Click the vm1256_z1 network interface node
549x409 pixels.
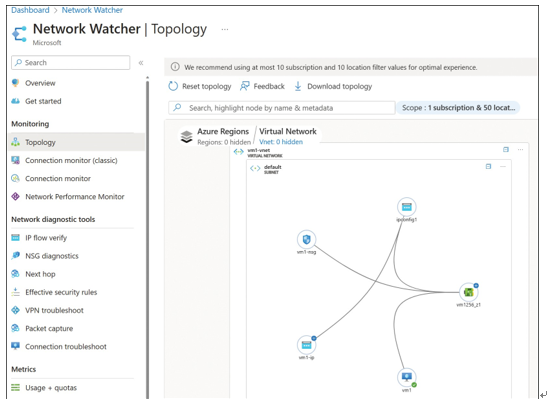(x=468, y=292)
